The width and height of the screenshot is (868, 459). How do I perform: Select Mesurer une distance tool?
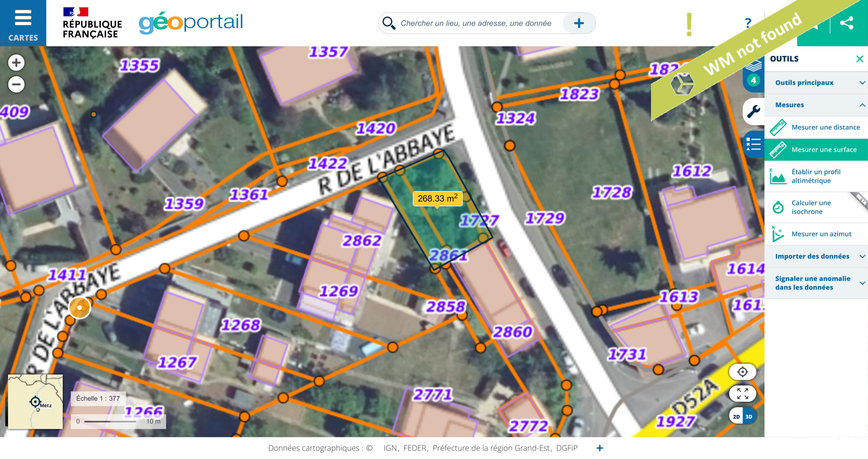pyautogui.click(x=816, y=127)
